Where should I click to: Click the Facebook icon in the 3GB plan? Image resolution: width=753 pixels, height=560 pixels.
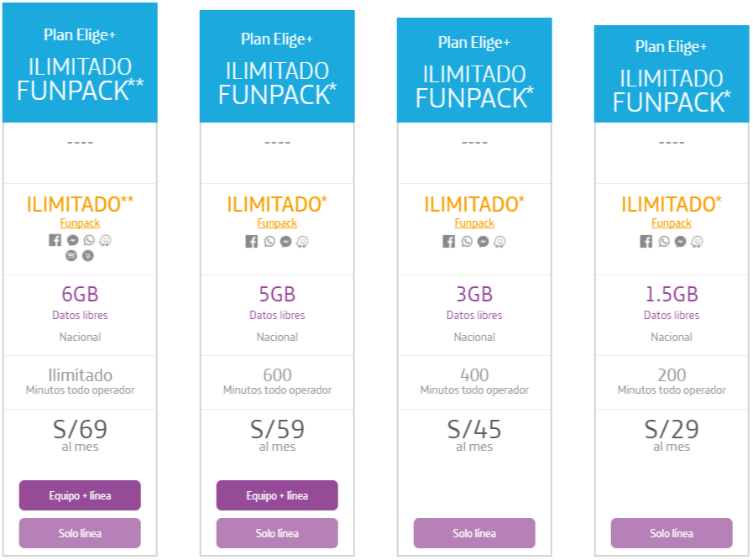click(449, 241)
